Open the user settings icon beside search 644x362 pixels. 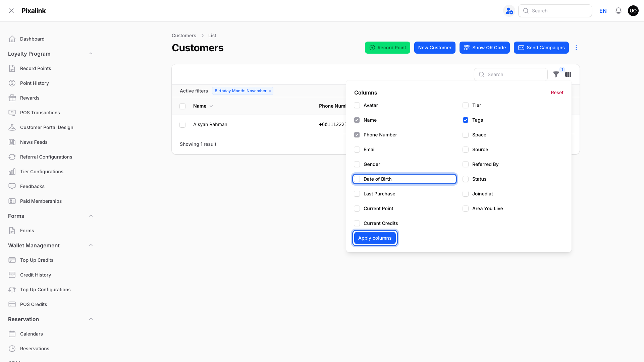pyautogui.click(x=509, y=11)
